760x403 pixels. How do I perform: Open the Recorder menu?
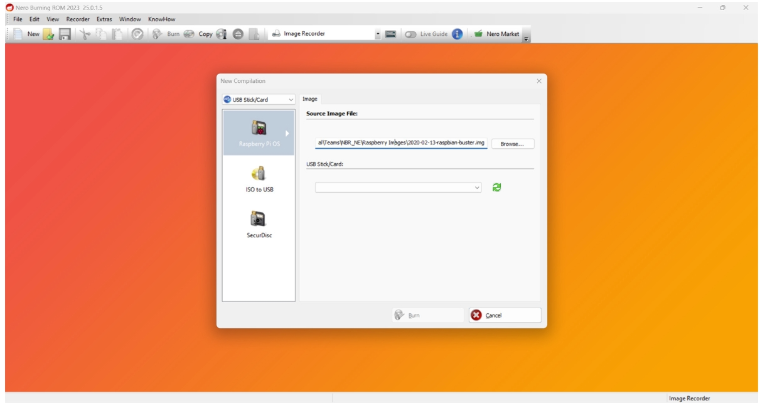[x=78, y=19]
